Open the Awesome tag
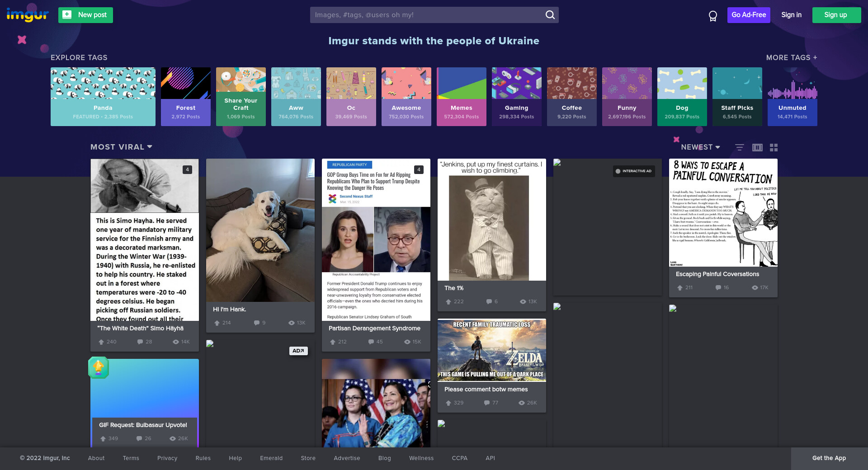The height and width of the screenshot is (470, 868). 406,97
